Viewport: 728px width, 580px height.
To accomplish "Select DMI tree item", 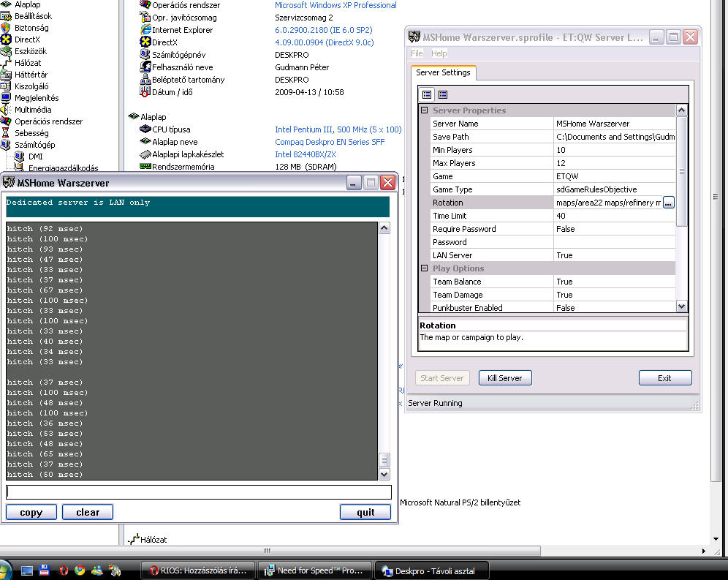I will pos(35,157).
